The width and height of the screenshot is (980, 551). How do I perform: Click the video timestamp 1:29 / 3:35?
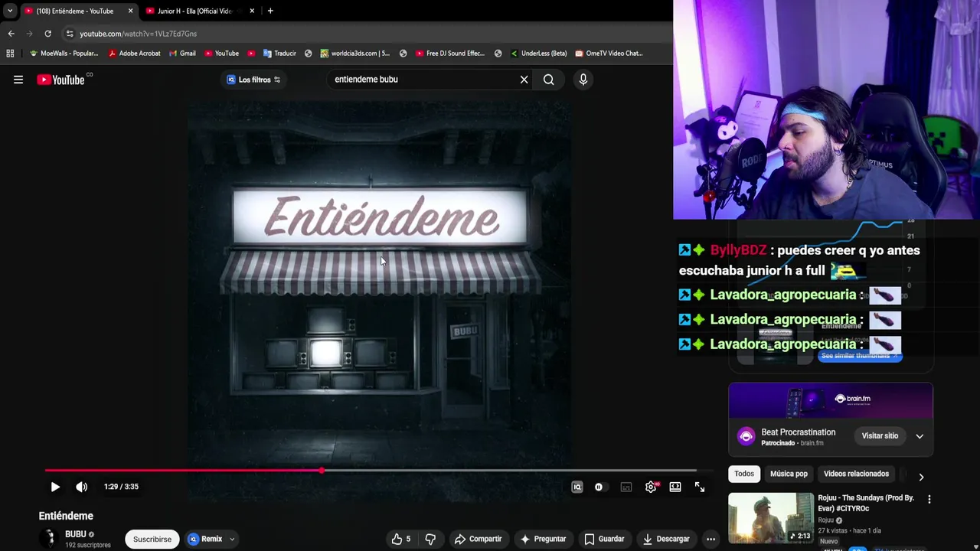pos(121,487)
